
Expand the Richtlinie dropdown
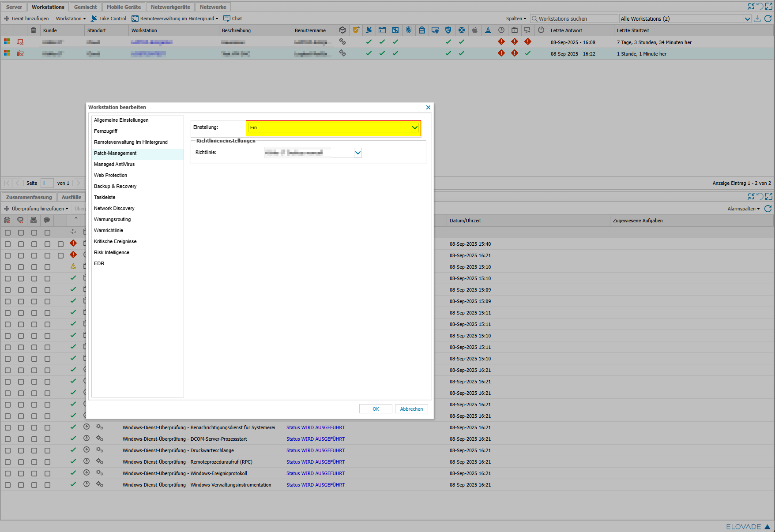358,153
